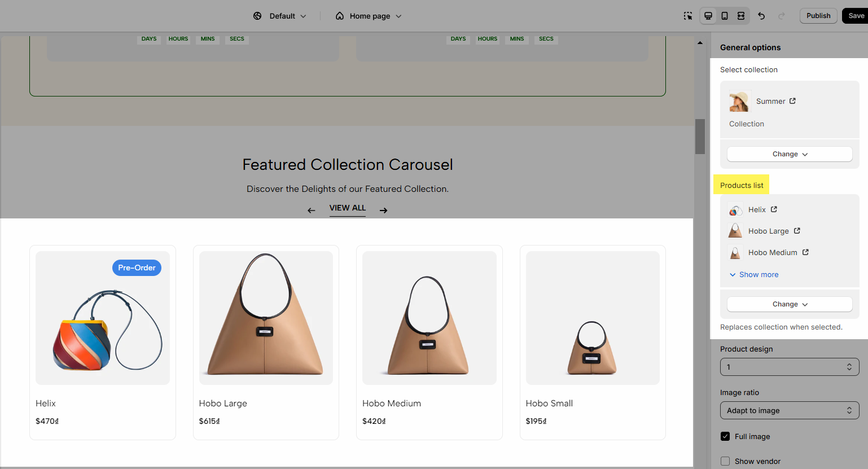868x469 pixels.
Task: Click Hobo Large thumbnail in Products list
Action: (x=735, y=231)
